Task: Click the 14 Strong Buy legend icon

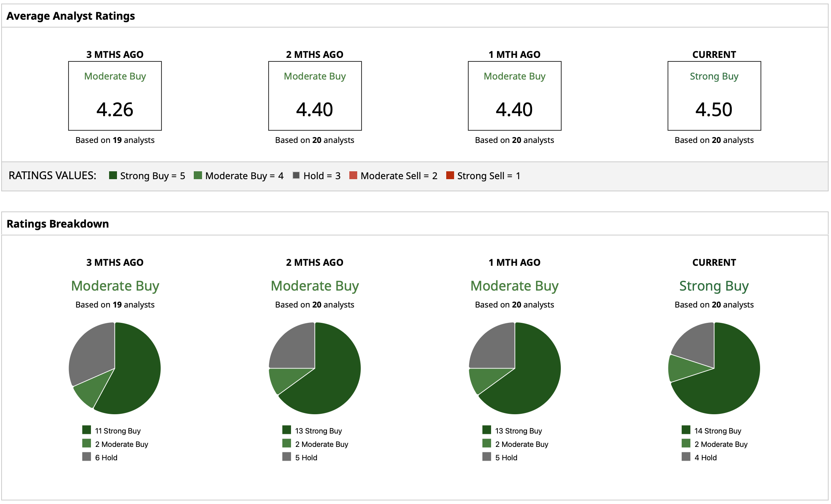Action: pos(686,430)
